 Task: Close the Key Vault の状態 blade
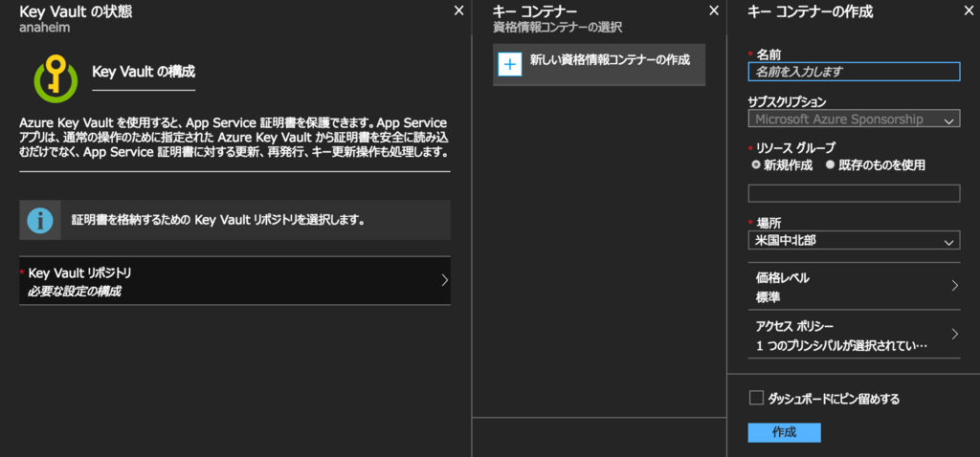pos(458,11)
